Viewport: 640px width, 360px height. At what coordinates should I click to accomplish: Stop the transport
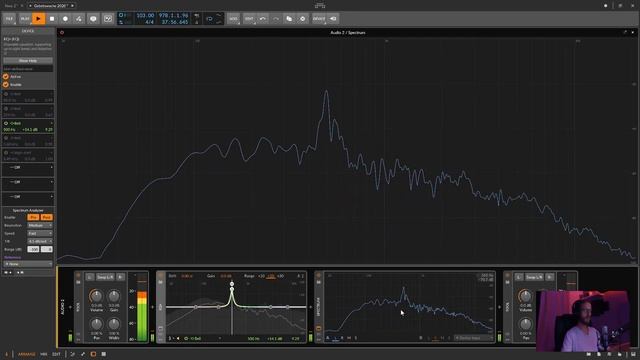coord(52,18)
